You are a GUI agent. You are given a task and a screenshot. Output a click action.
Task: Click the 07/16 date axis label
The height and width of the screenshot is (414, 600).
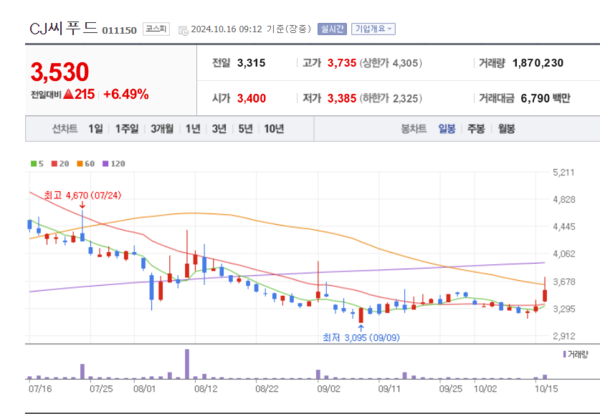click(x=40, y=389)
